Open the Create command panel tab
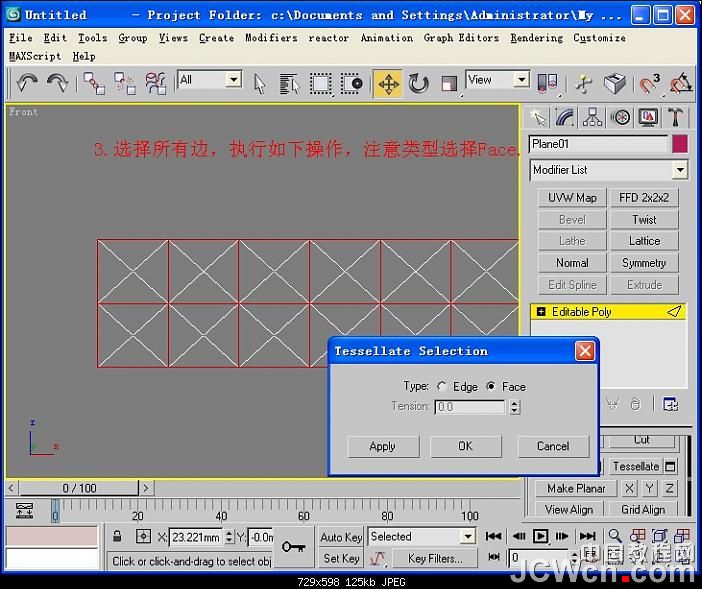This screenshot has width=702, height=589. coord(537,117)
